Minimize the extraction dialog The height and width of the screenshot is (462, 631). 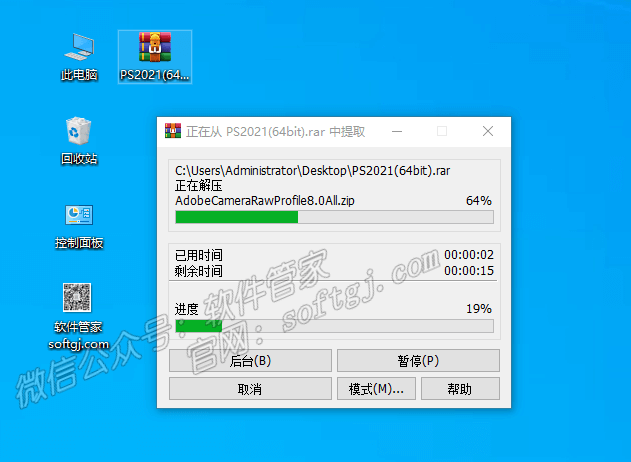397,131
